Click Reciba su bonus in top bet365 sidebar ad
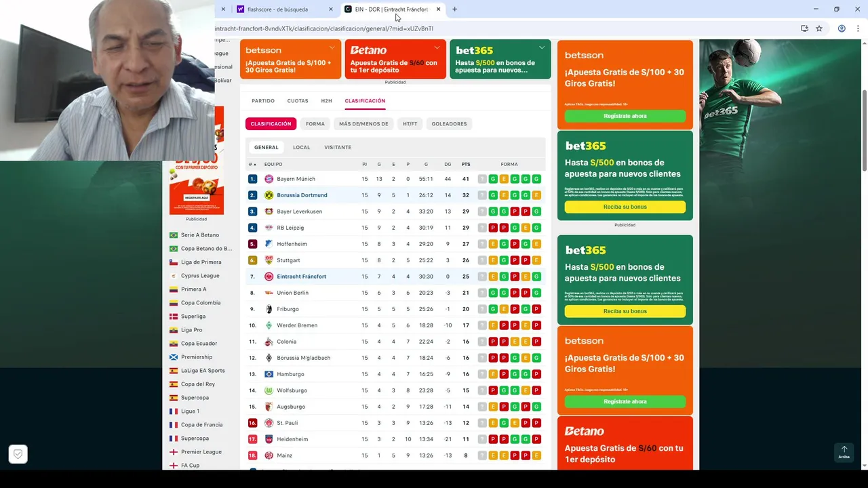The height and width of the screenshot is (488, 868). pos(625,207)
